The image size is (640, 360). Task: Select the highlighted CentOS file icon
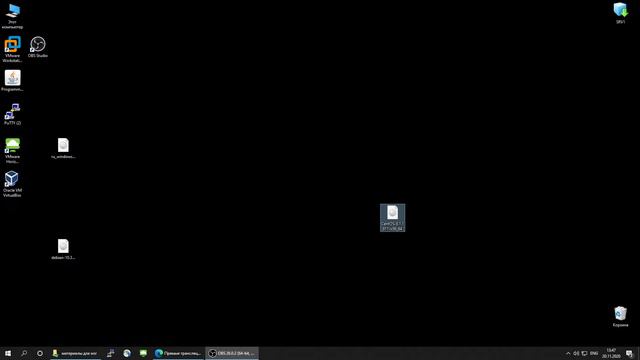coord(393,218)
